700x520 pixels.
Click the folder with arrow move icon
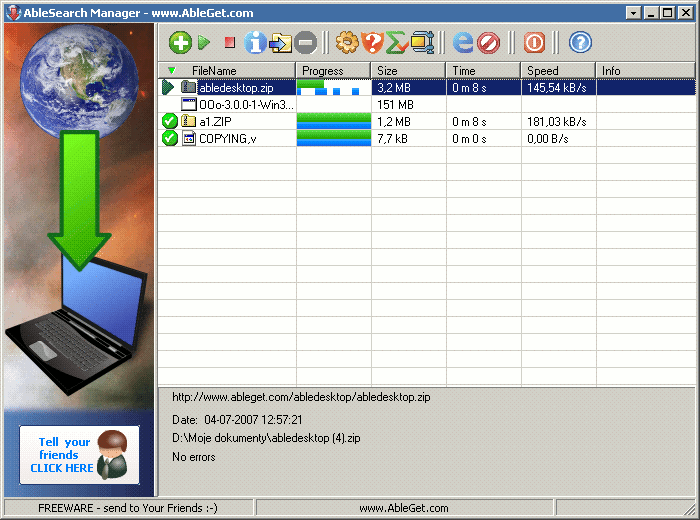click(x=280, y=43)
